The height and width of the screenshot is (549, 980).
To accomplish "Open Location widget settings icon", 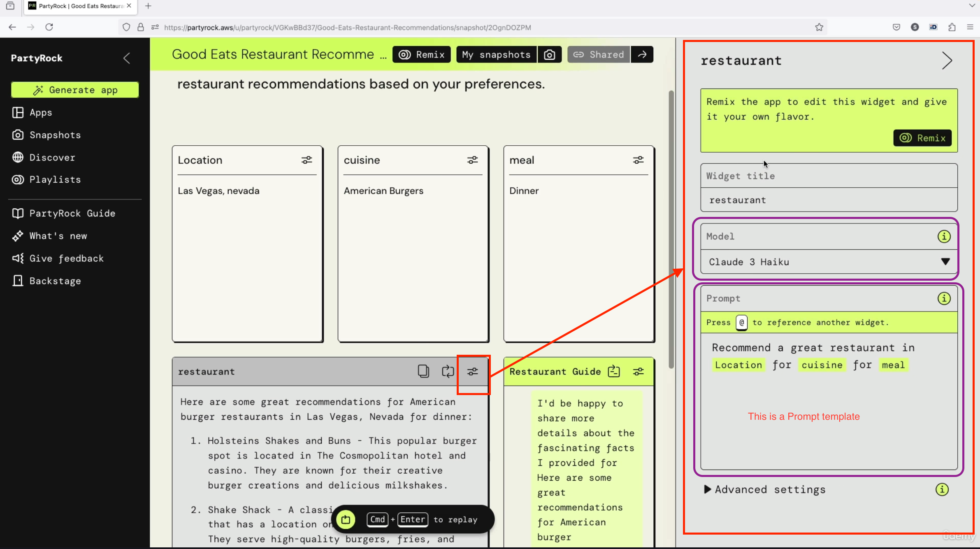I will (307, 160).
